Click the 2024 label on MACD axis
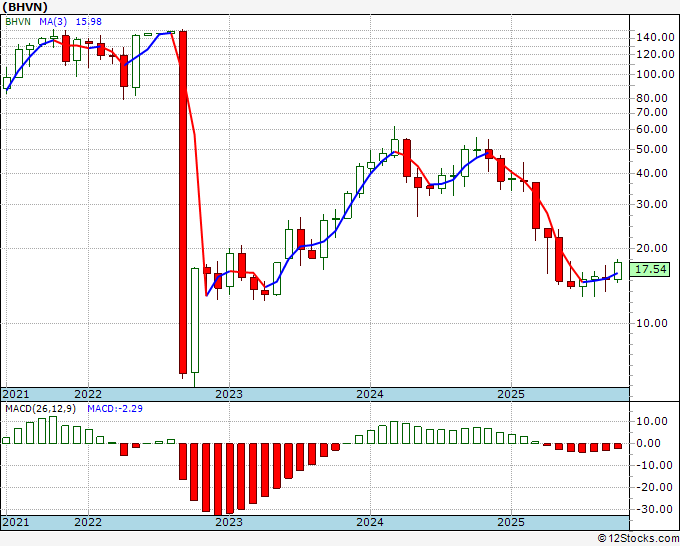The height and width of the screenshot is (546, 680). 370,522
